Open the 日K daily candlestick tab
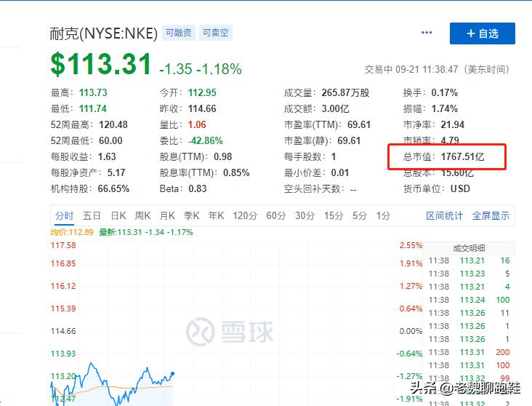This screenshot has height=406, width=532. 118,215
